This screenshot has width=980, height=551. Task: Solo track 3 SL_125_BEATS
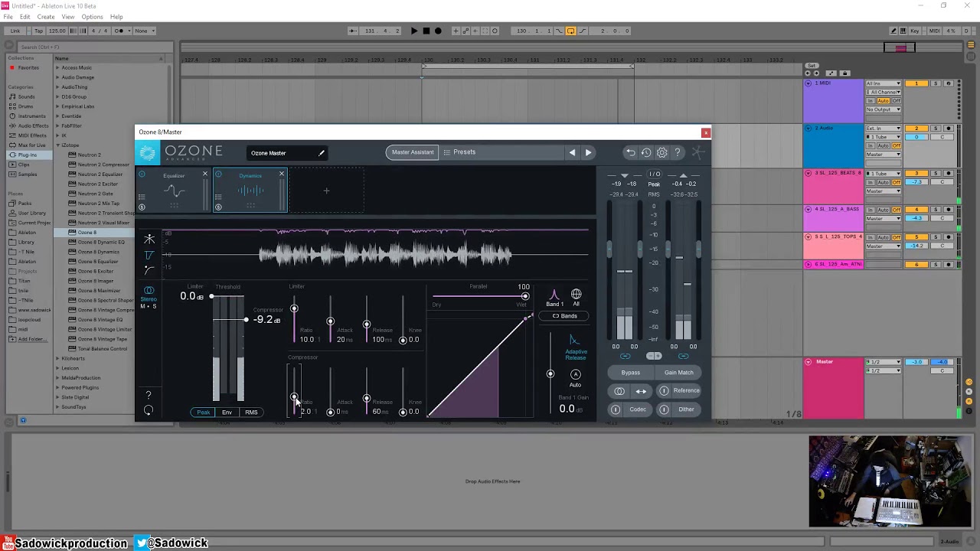(936, 173)
